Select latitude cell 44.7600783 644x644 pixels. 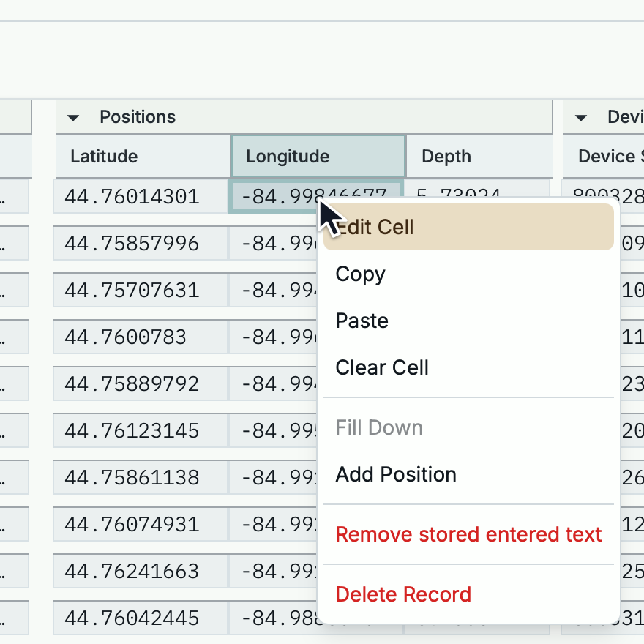coord(140,337)
